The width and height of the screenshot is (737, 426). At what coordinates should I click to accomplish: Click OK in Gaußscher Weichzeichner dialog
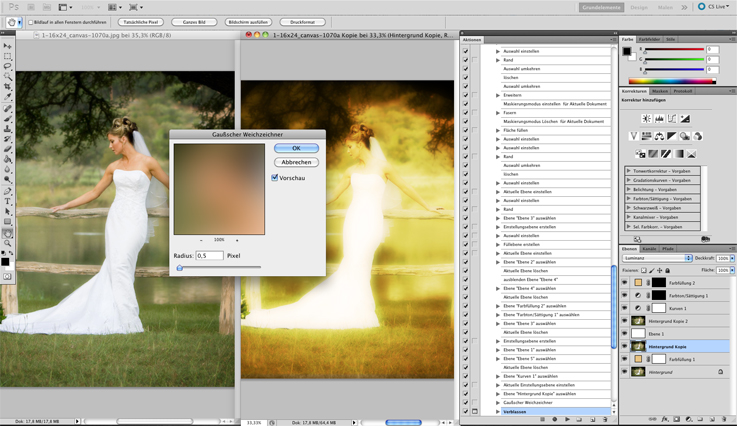pyautogui.click(x=296, y=148)
